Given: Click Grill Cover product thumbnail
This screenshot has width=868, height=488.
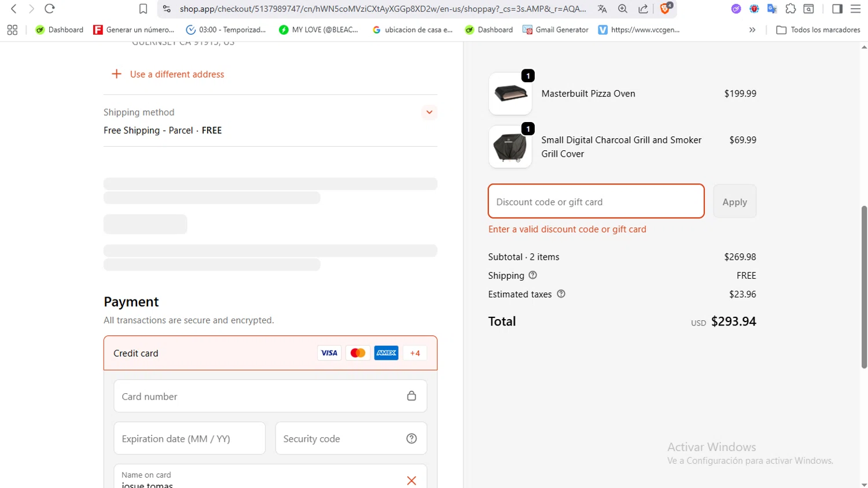Looking at the screenshot, I should 510,147.
